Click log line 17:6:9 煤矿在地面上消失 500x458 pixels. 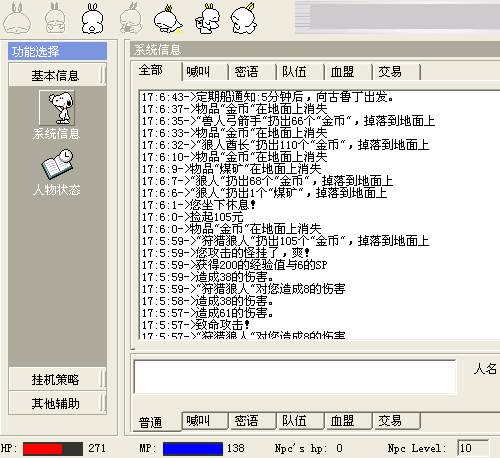[x=231, y=169]
